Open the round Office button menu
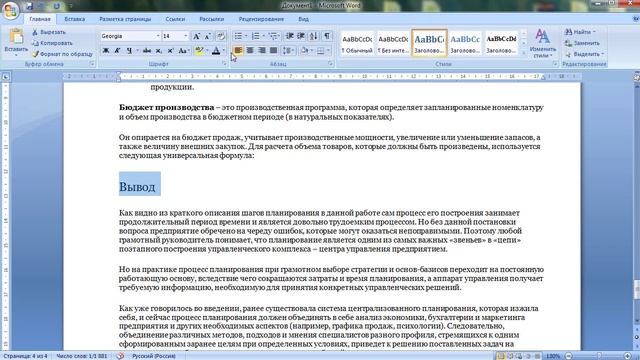 click(11, 10)
